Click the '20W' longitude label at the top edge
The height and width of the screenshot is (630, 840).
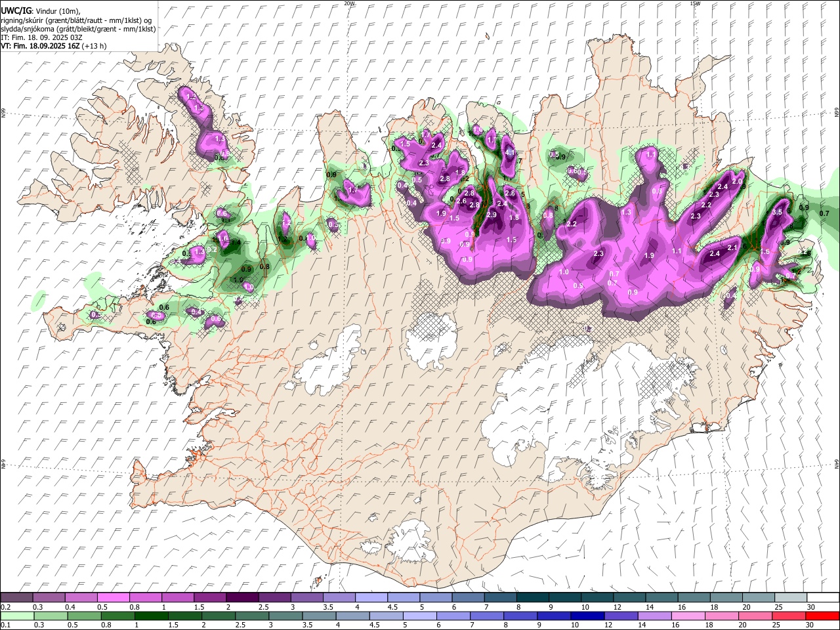point(350,3)
